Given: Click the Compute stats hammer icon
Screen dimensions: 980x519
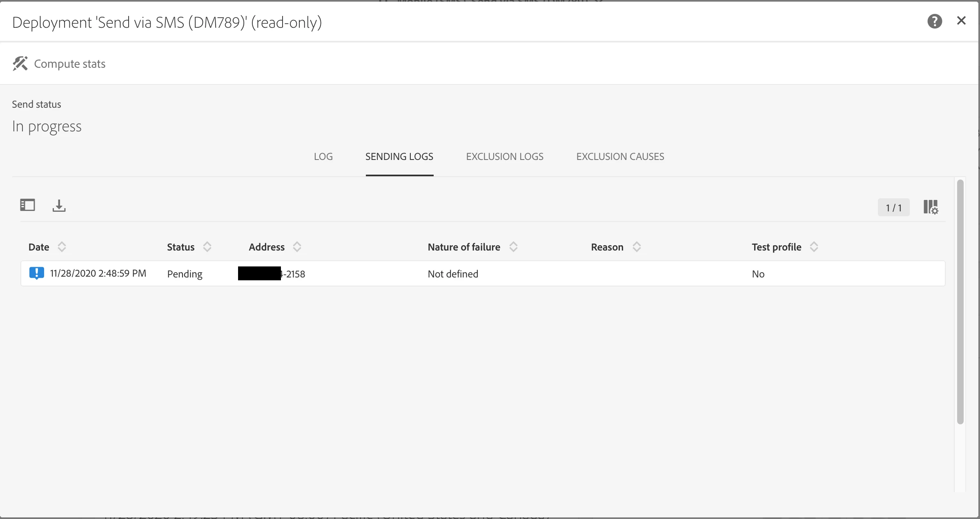Looking at the screenshot, I should (20, 64).
